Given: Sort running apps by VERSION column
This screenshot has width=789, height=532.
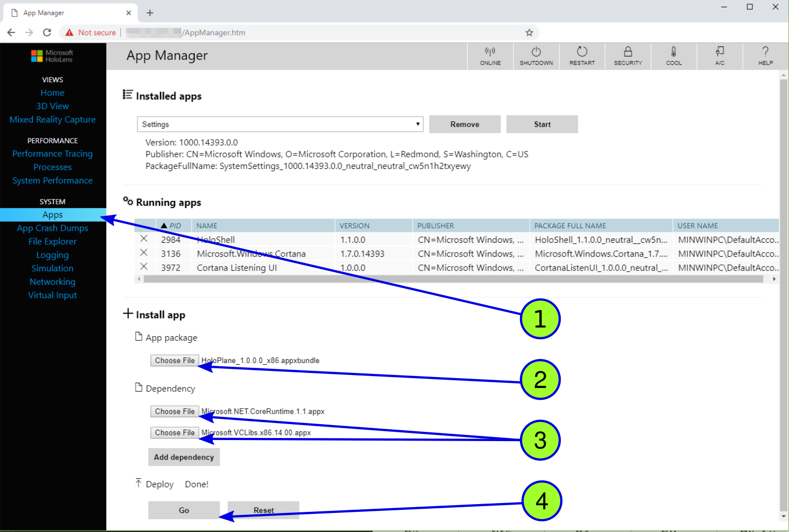Looking at the screenshot, I should [374, 226].
